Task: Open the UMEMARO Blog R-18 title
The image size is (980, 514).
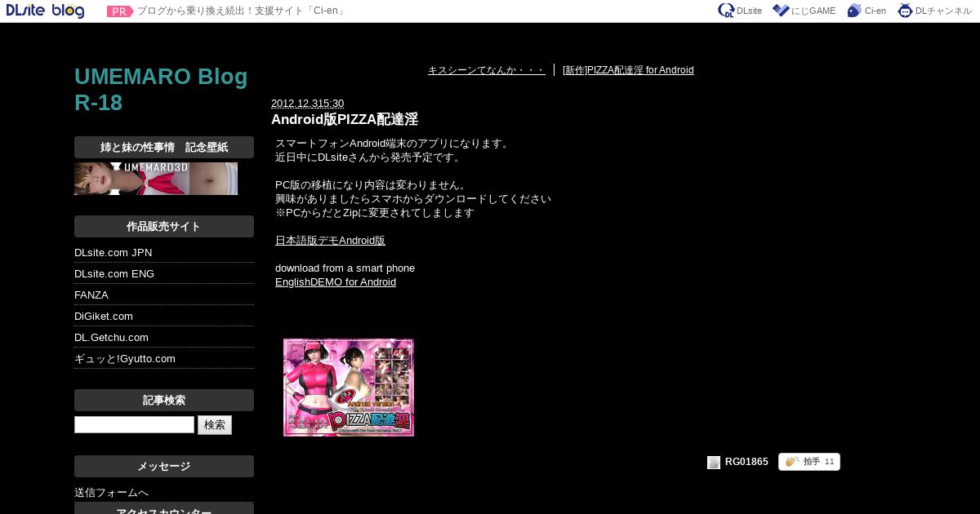Action: click(161, 90)
